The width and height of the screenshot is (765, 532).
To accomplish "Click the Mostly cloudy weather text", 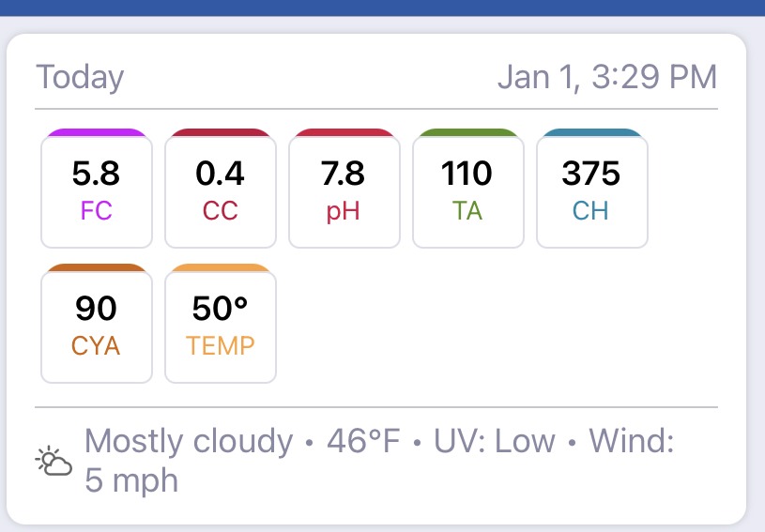I will click(189, 442).
